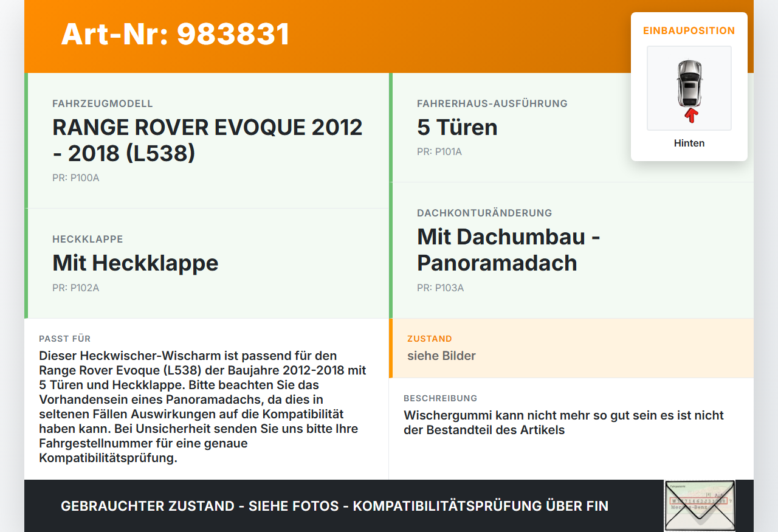Viewport: 778px width, 532px height.
Task: Click the Hinten position indicator
Action: point(689,143)
